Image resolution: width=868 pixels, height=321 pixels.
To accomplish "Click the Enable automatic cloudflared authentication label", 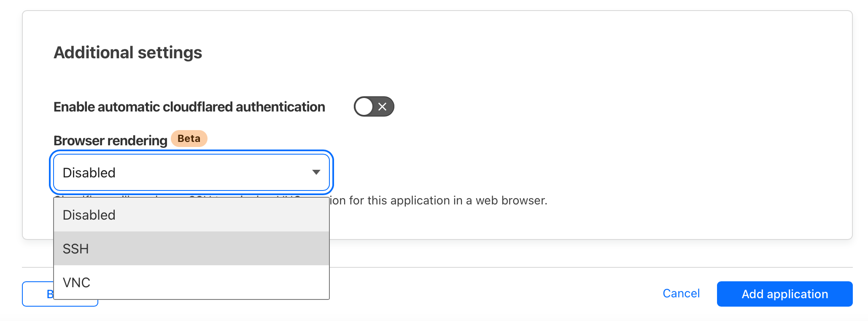I will tap(189, 107).
